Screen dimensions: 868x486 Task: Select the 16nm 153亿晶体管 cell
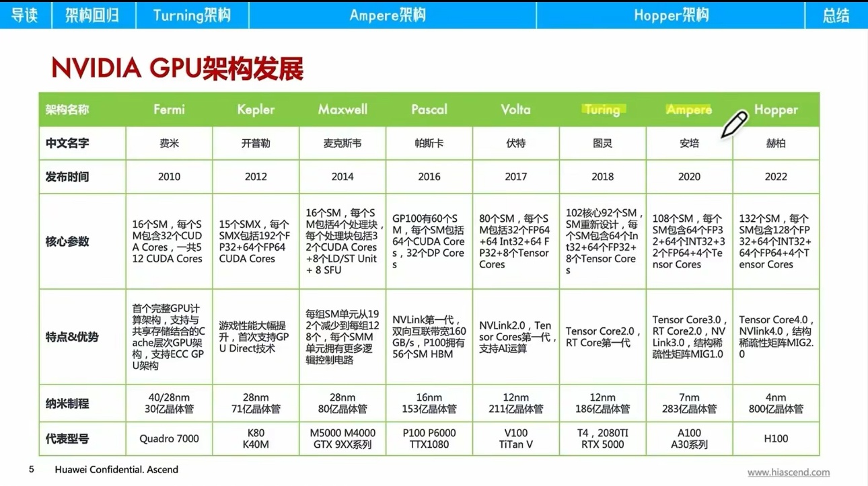click(429, 403)
